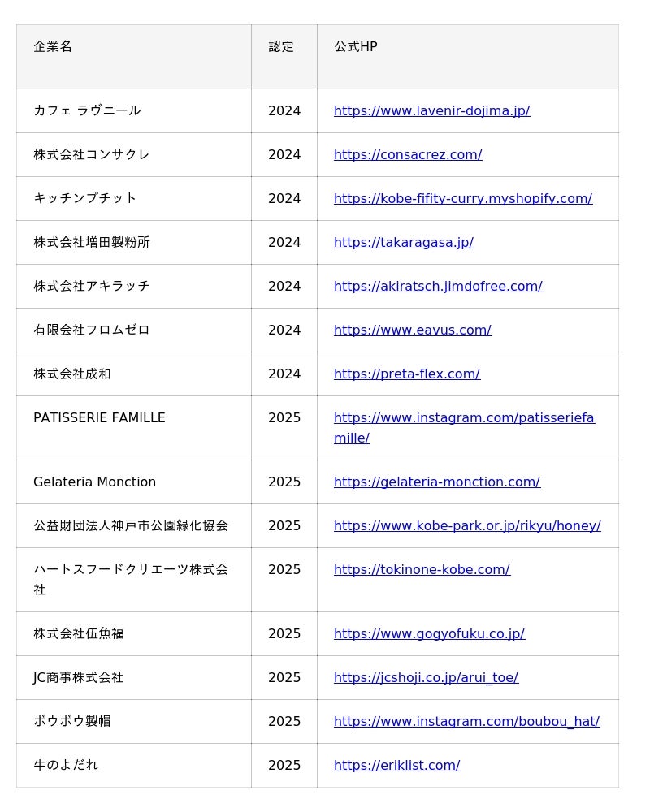Visit the gogyofuku.co.jp link
The height and width of the screenshot is (812, 650).
(429, 634)
